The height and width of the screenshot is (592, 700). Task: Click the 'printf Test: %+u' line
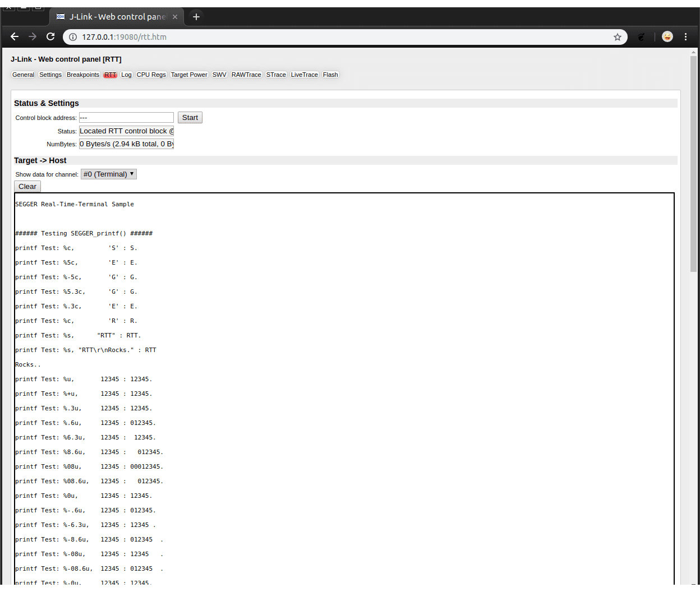click(84, 394)
